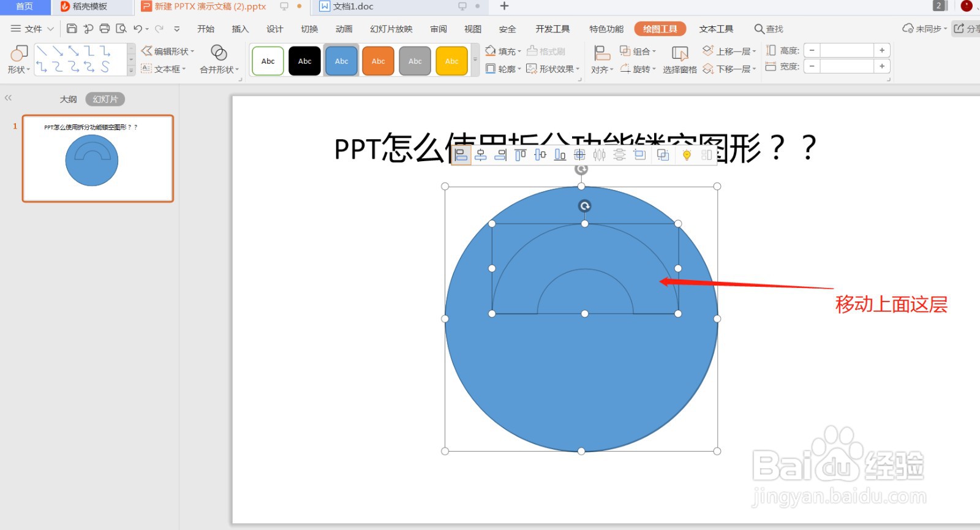This screenshot has height=530, width=980.
Task: Expand 上移一层 bring forward dropdown
Action: [755, 51]
